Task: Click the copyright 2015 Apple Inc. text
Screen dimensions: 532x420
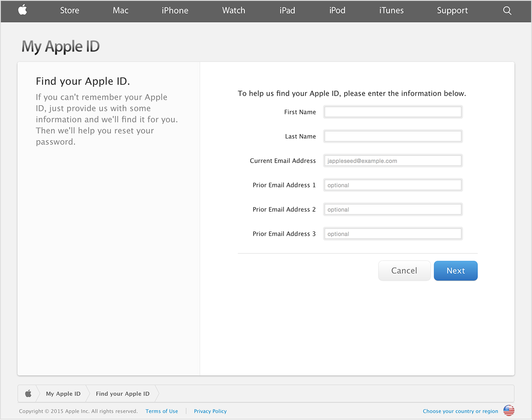Action: click(78, 411)
